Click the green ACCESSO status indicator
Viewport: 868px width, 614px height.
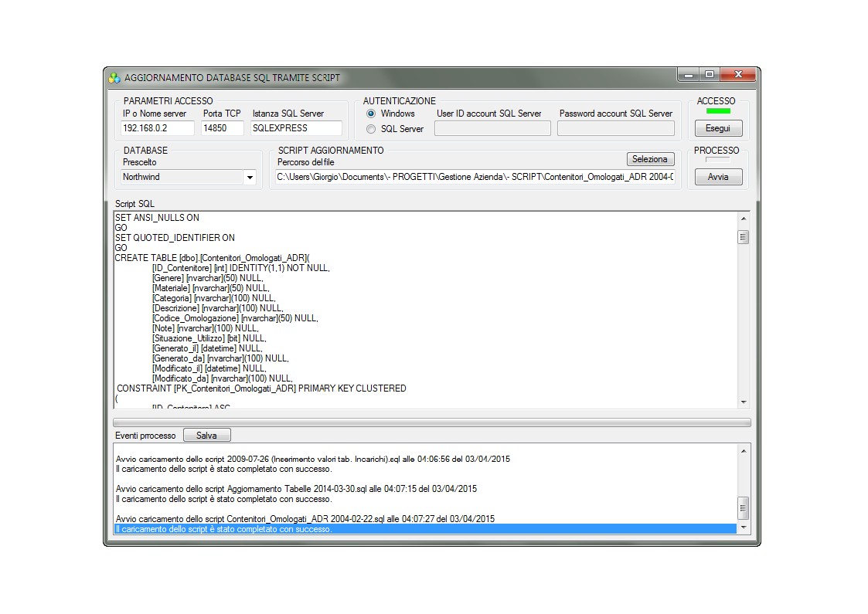pyautogui.click(x=718, y=111)
